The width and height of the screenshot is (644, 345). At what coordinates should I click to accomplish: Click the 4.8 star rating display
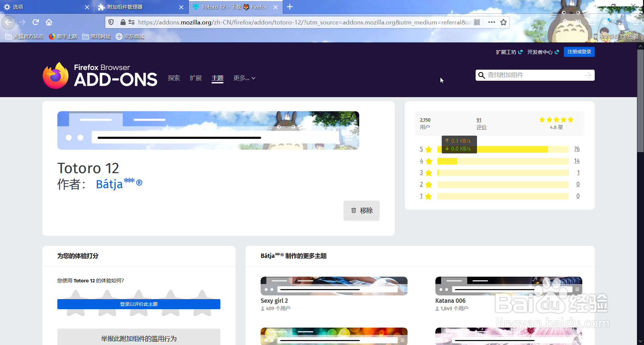556,123
